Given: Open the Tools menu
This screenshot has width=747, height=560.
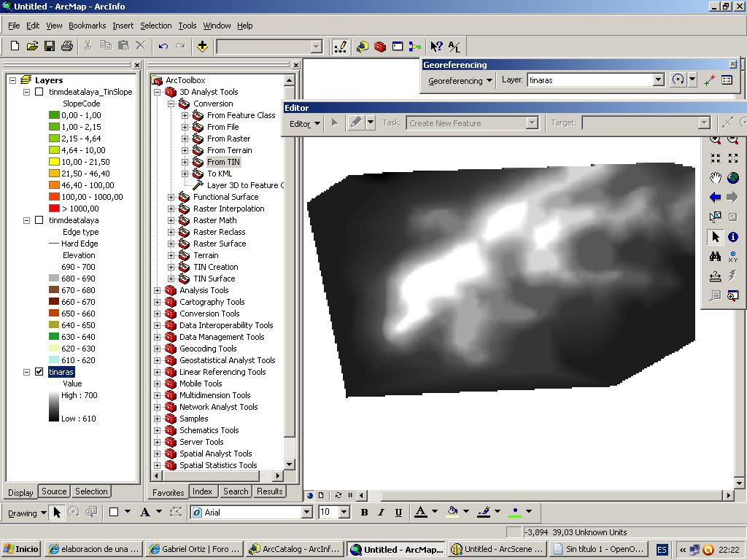Looking at the screenshot, I should point(187,26).
